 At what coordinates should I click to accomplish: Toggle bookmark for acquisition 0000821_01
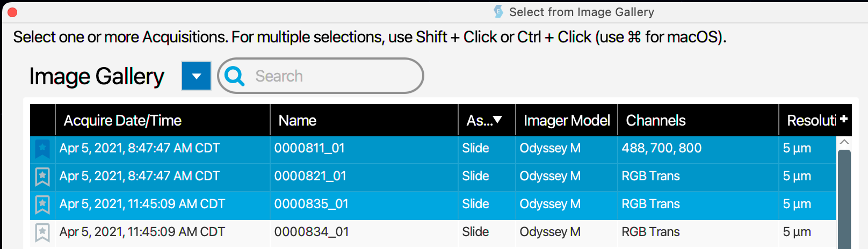[42, 177]
